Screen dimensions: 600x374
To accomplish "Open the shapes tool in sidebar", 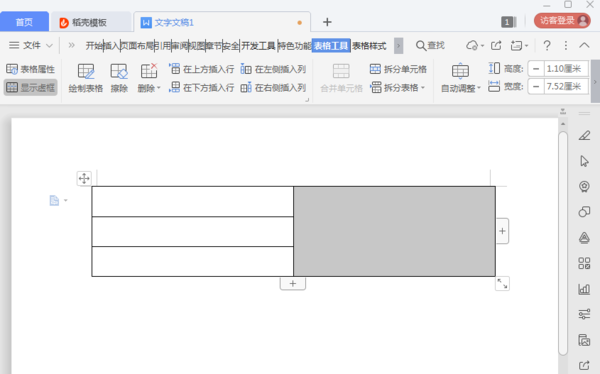I will (x=584, y=212).
